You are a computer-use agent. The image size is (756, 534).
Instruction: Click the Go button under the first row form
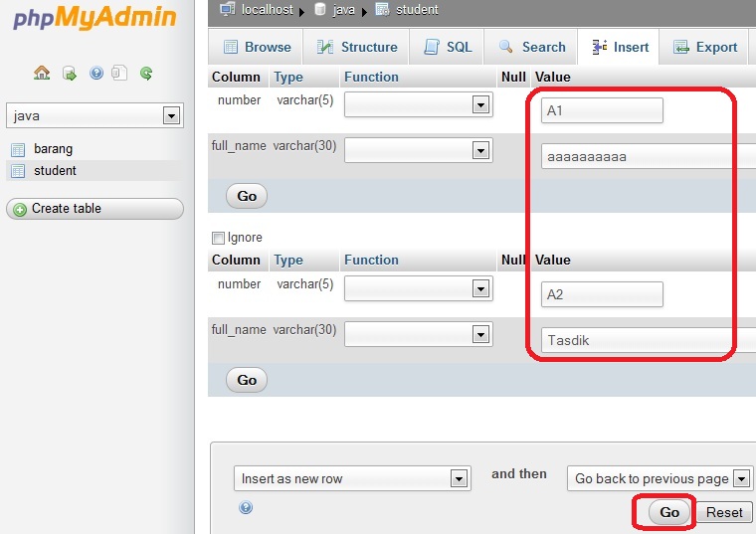[247, 196]
